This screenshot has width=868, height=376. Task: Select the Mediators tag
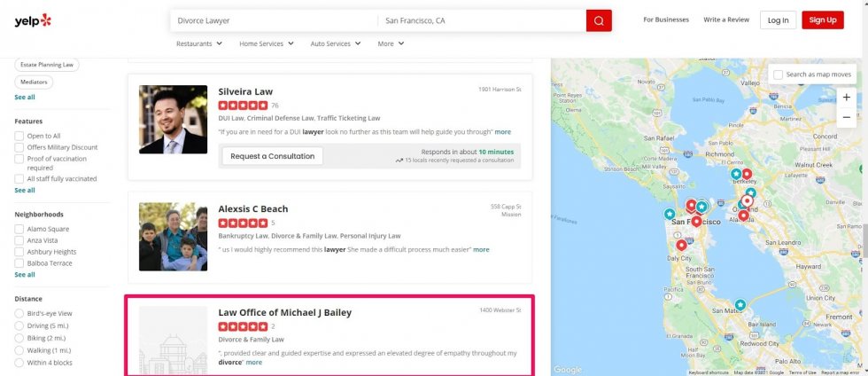tap(34, 82)
